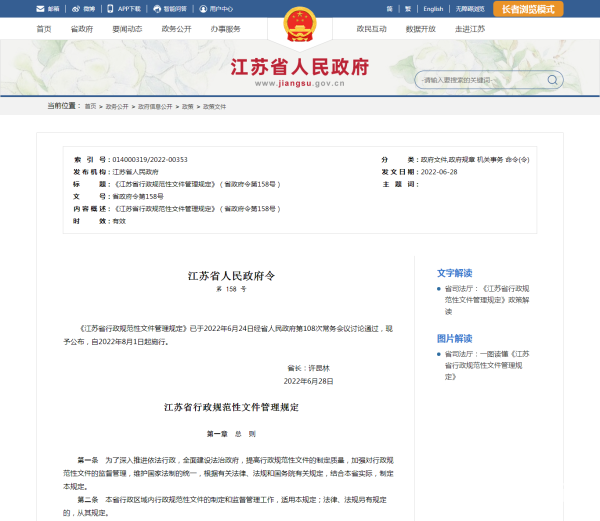Click governor signature 省长:许昆林

pyautogui.click(x=308, y=368)
